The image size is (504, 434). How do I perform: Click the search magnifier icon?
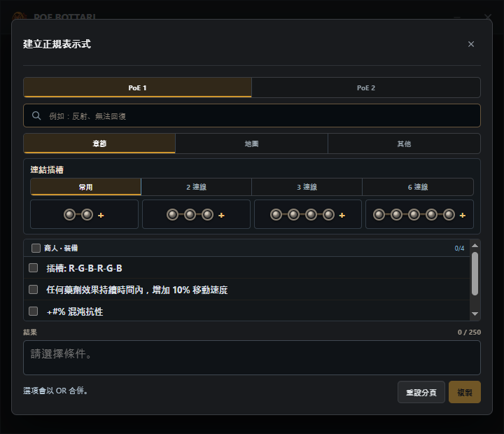tap(36, 115)
